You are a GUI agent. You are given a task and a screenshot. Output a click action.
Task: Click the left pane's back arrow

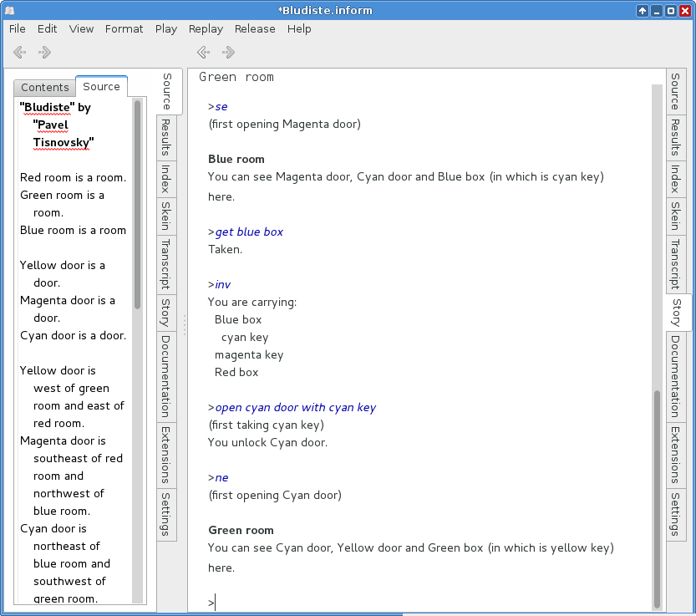tap(20, 53)
